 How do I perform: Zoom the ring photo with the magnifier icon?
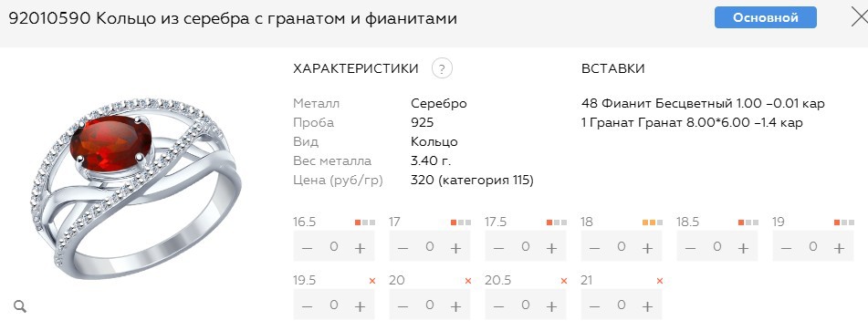[x=20, y=306]
